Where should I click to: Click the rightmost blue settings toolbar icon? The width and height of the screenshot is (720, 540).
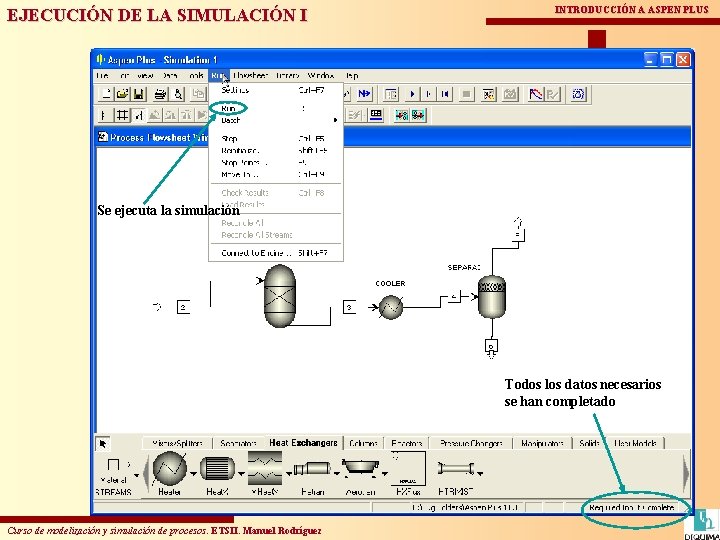click(x=578, y=94)
